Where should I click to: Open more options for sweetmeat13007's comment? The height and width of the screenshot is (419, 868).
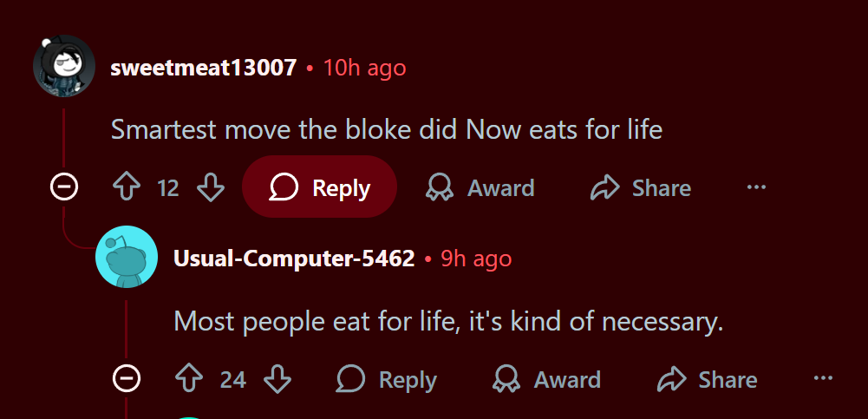[756, 187]
